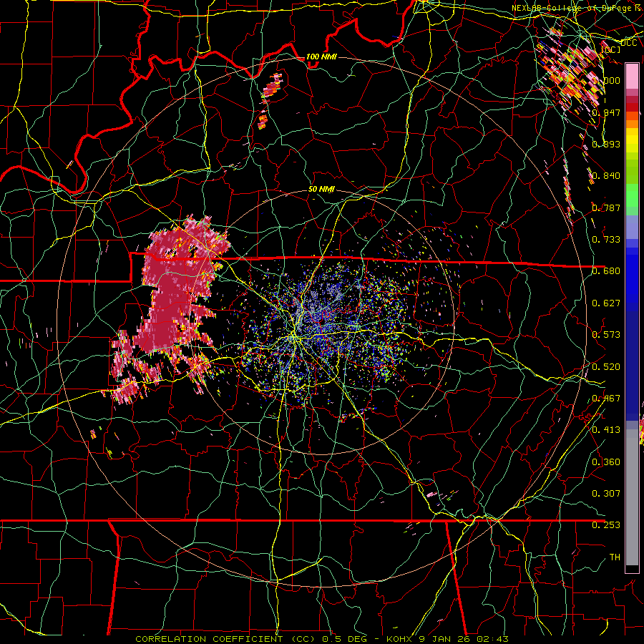
Task: Click the 'DCC' label above the legend
Action: coord(629,43)
